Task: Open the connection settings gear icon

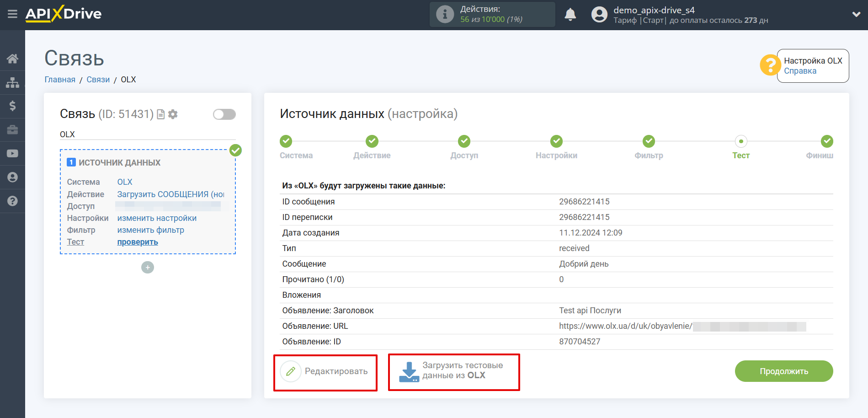Action: point(173,114)
